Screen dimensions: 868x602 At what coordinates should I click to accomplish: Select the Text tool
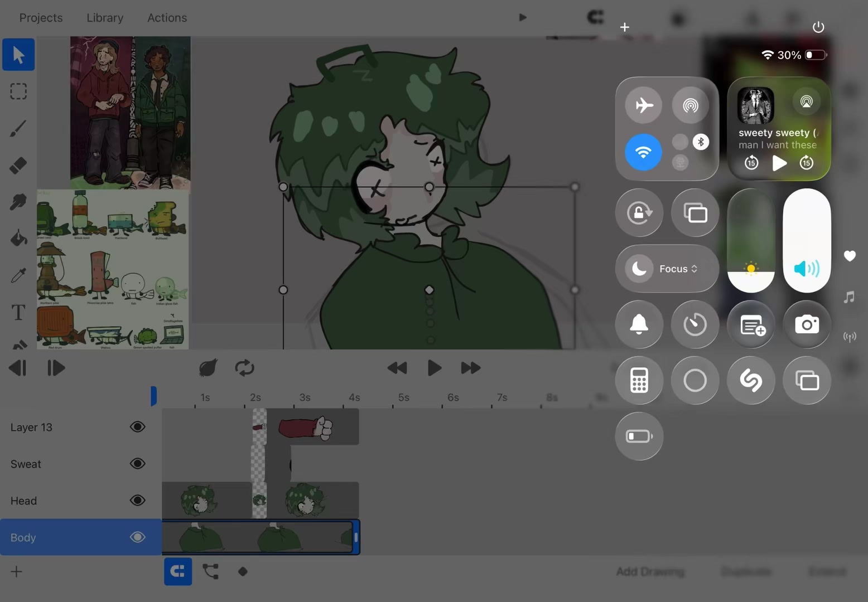(18, 312)
